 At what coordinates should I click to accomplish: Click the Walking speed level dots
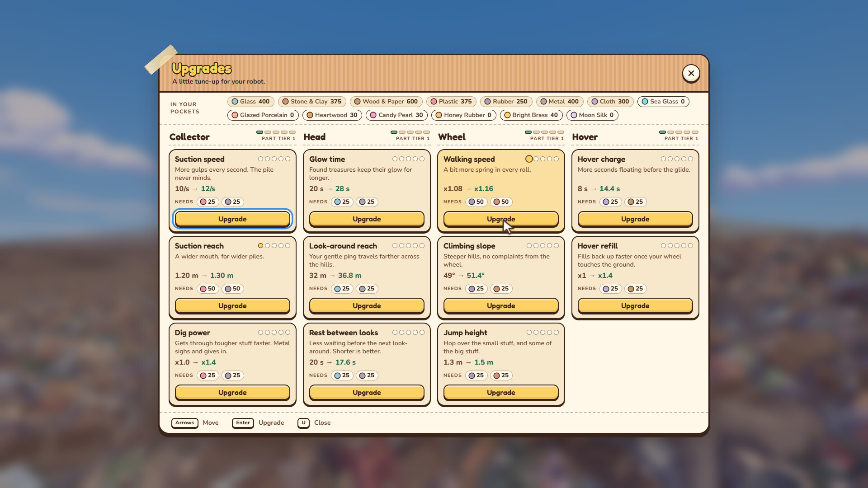(x=542, y=159)
